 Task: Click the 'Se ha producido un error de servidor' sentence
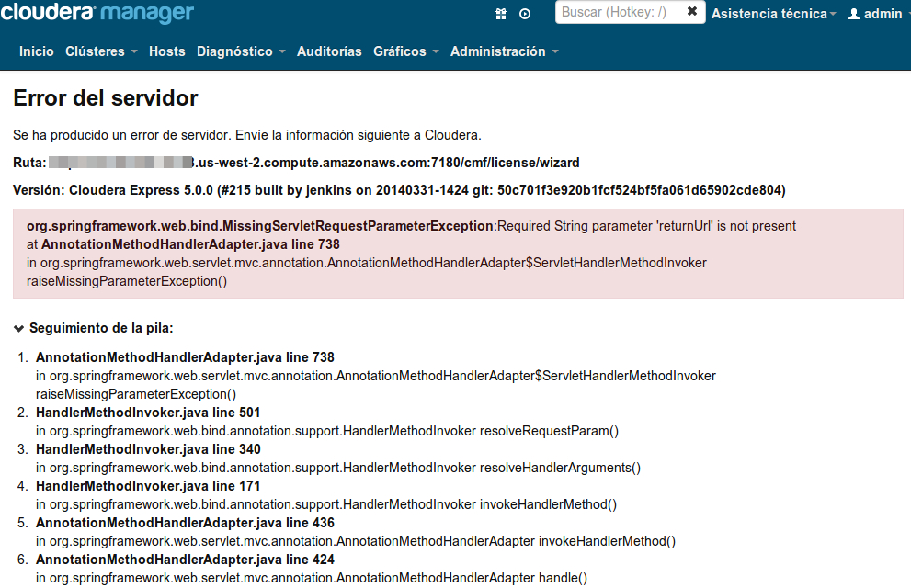coord(247,135)
